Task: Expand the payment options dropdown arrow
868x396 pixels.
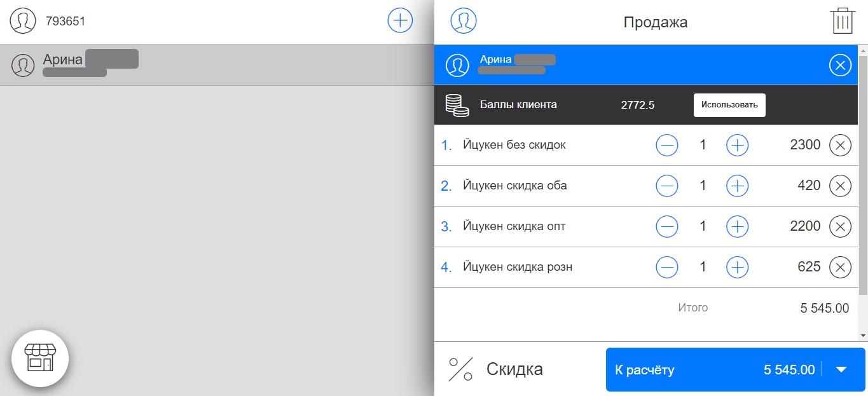Action: pos(841,369)
